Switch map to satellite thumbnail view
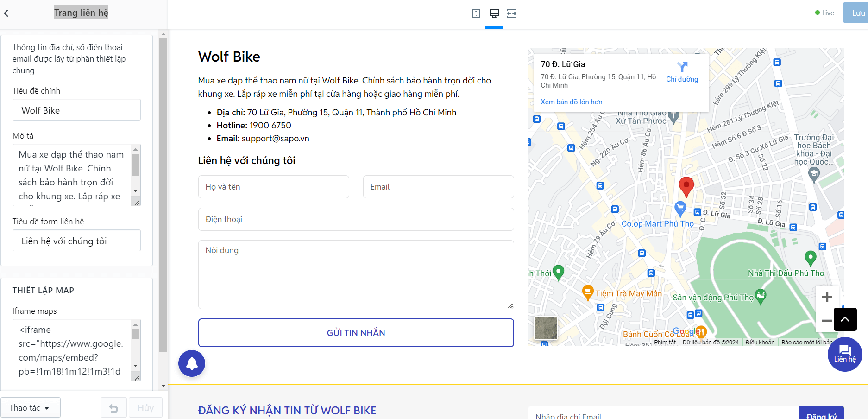Screen dimensions: 868x419 click(546, 328)
